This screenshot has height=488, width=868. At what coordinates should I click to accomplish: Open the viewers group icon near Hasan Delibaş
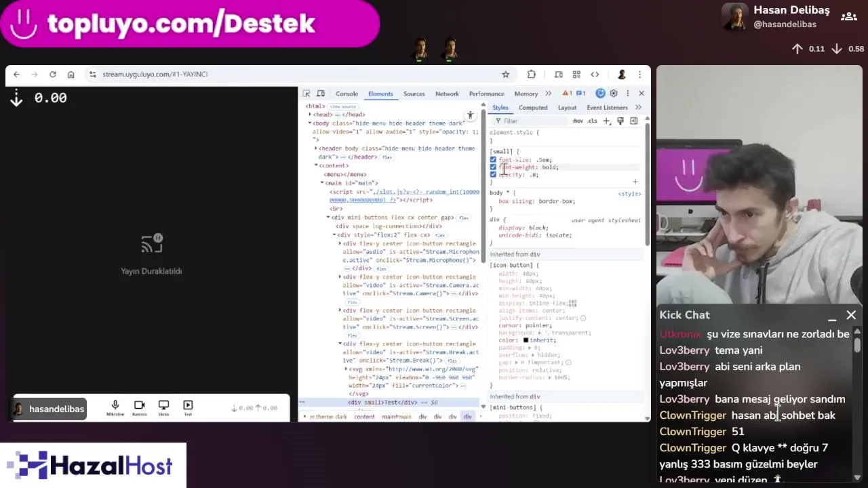point(848,16)
